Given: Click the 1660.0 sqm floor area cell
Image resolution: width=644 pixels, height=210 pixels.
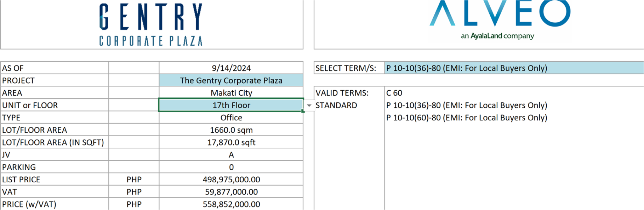Looking at the screenshot, I should point(231,130).
